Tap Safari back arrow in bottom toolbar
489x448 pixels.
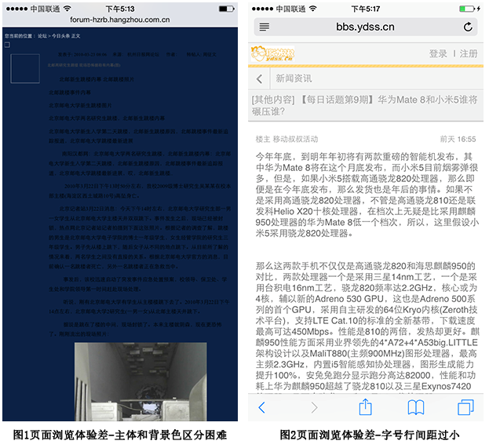(261, 407)
